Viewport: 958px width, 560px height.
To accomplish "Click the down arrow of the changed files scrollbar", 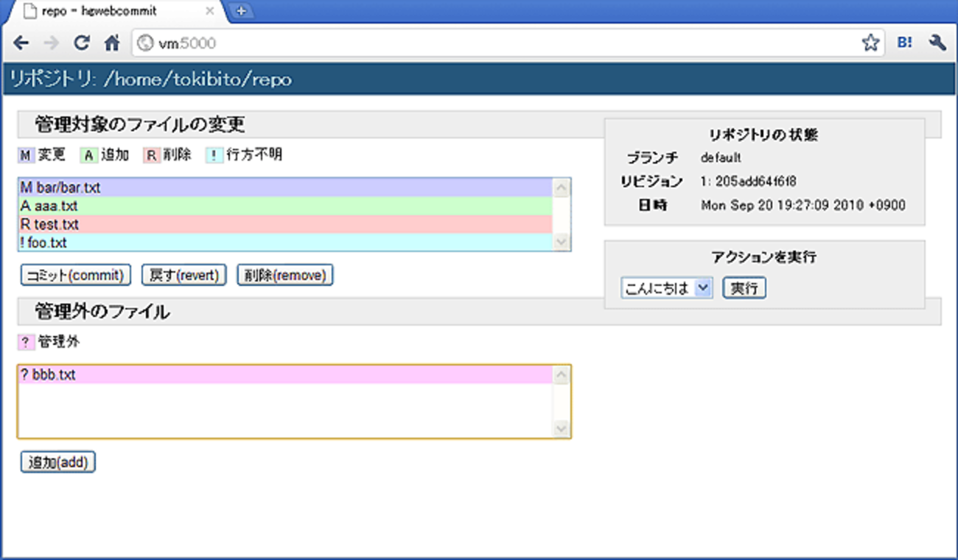I will [562, 241].
